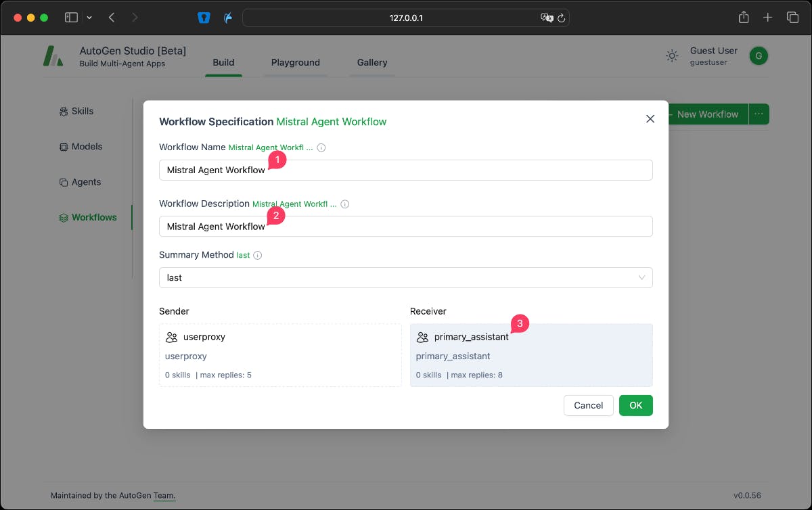Open the Safari share menu
The image size is (812, 510).
[x=744, y=18]
